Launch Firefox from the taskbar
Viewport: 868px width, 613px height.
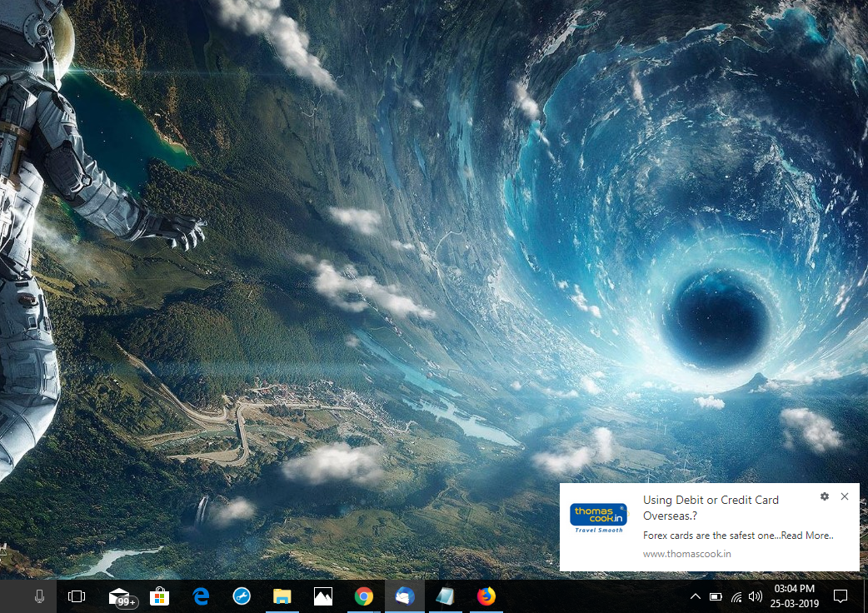486,596
